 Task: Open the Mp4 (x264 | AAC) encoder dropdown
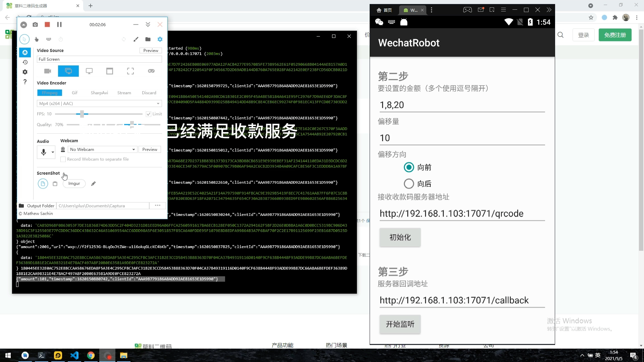click(x=99, y=103)
